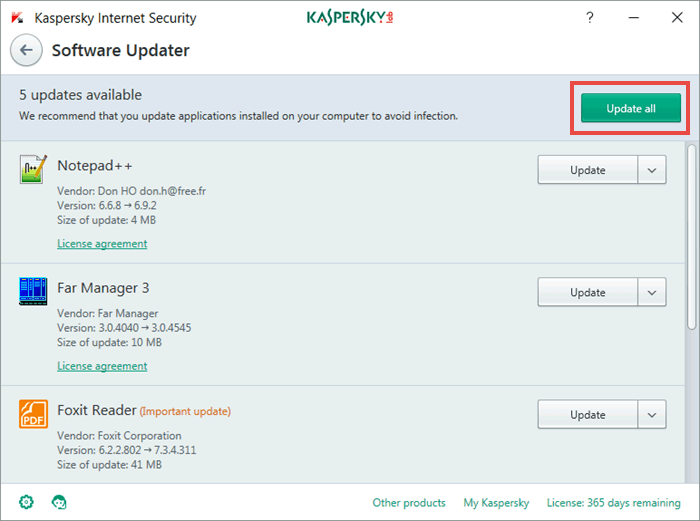This screenshot has width=700, height=521.
Task: Open the Far Manager License agreement link
Action: [102, 366]
